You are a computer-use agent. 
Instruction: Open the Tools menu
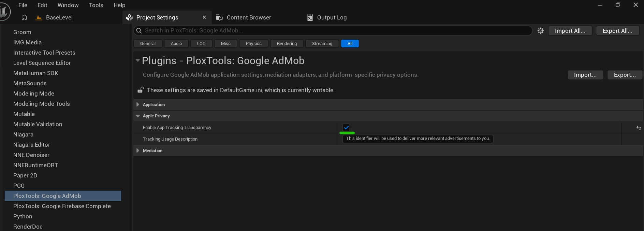tap(96, 5)
